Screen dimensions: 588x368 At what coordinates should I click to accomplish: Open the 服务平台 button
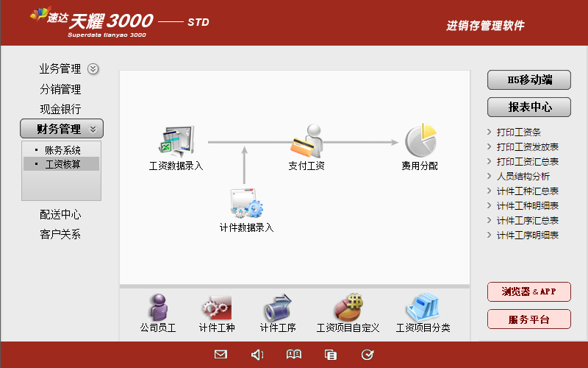(529, 319)
